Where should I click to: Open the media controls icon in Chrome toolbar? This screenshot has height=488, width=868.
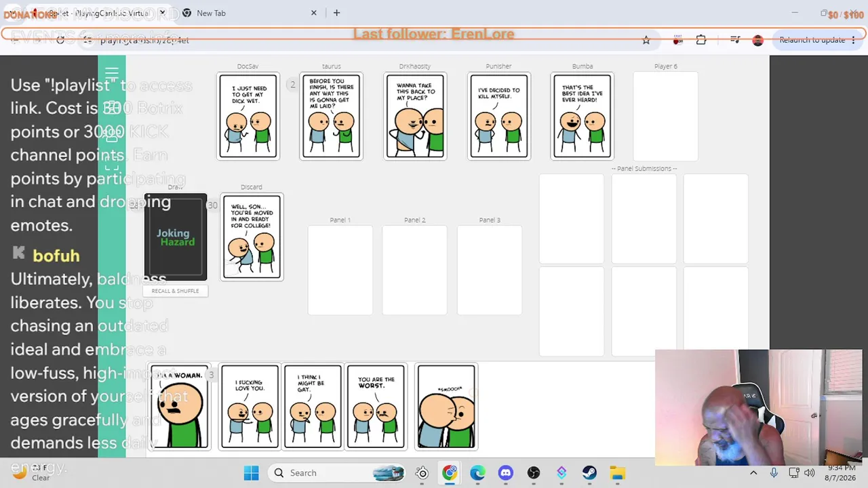click(735, 40)
